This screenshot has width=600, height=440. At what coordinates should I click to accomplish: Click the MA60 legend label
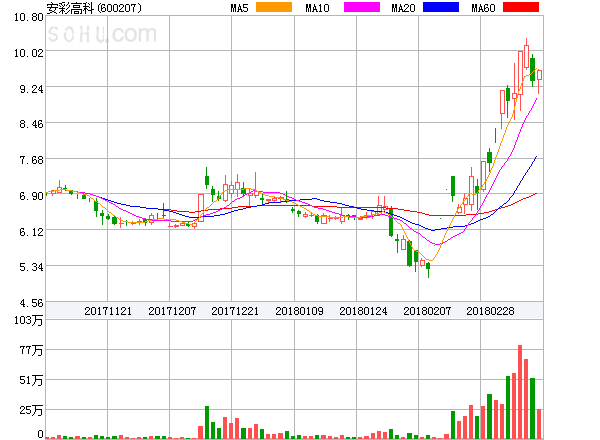483,8
